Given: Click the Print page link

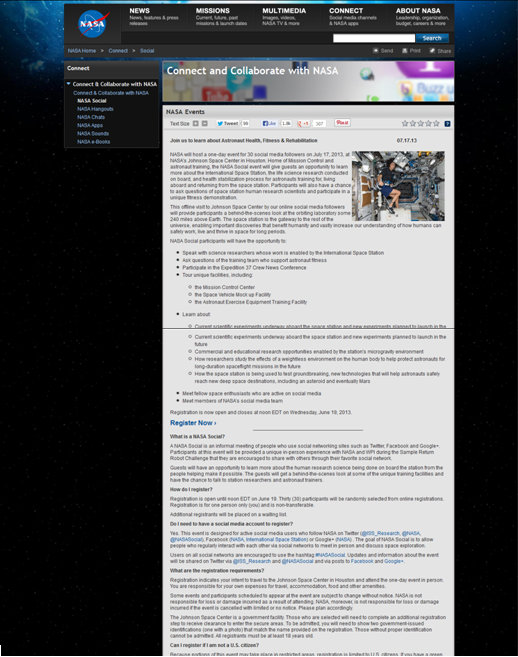Looking at the screenshot, I should (x=411, y=51).
